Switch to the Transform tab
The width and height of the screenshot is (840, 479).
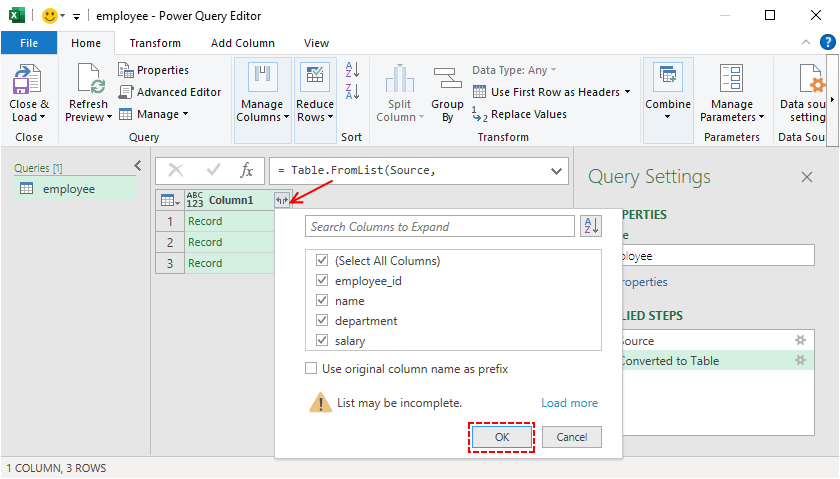(155, 43)
